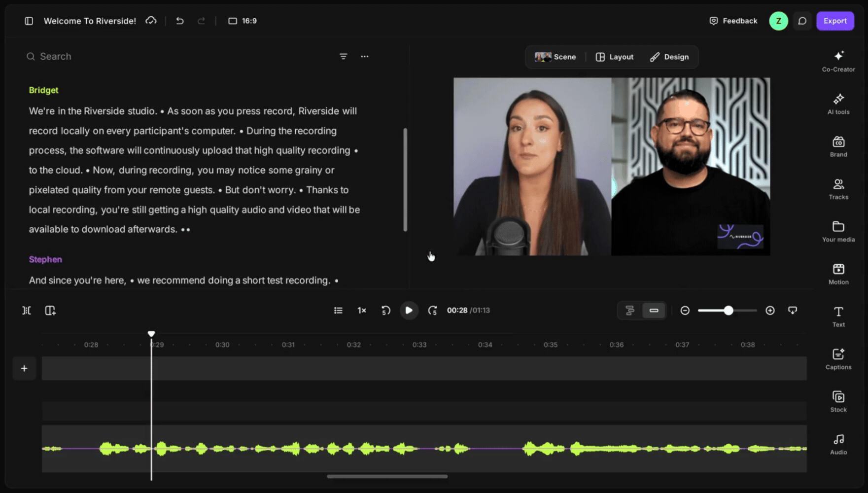Open the Captions panel

coord(838,359)
